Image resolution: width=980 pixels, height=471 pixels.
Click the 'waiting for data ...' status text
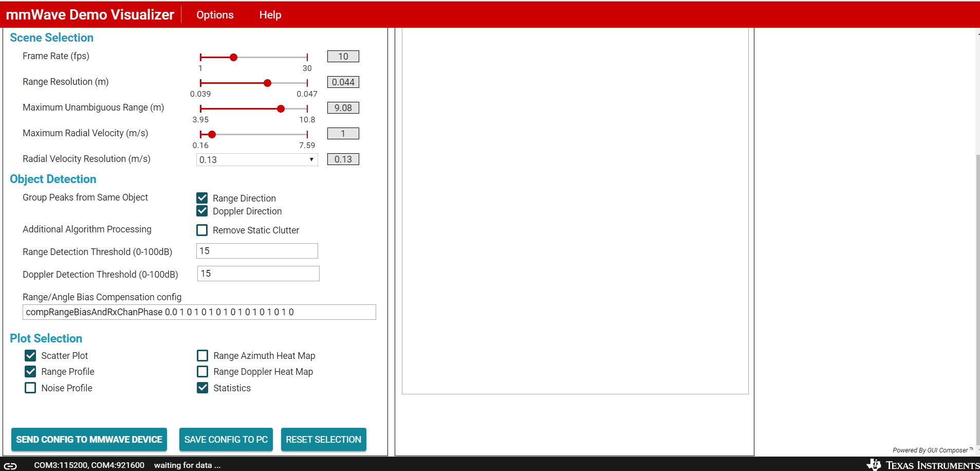coord(187,465)
